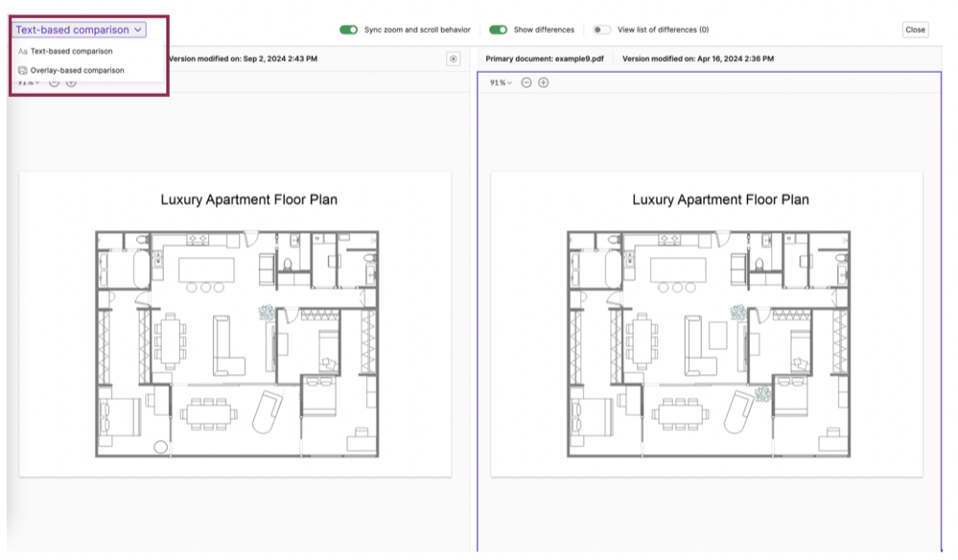Click the Close button
The image size is (958, 560).
(915, 30)
